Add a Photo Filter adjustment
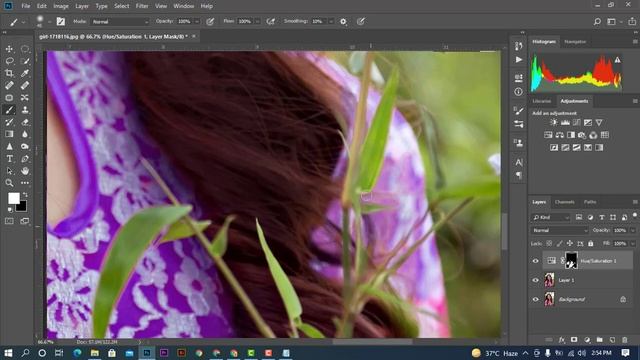Screen dimensions: 640x360 (x=582, y=135)
